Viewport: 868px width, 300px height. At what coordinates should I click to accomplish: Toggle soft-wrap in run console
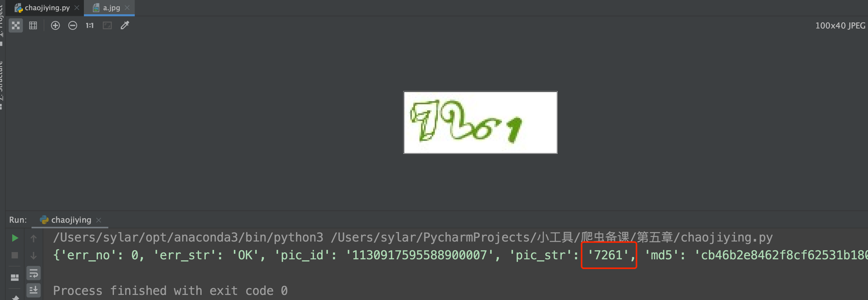(x=33, y=273)
